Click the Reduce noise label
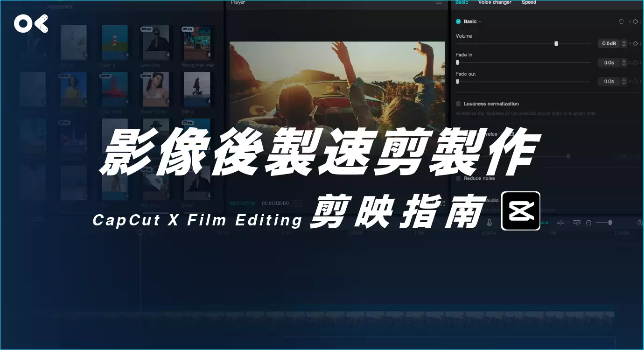The width and height of the screenshot is (644, 350). point(479,178)
